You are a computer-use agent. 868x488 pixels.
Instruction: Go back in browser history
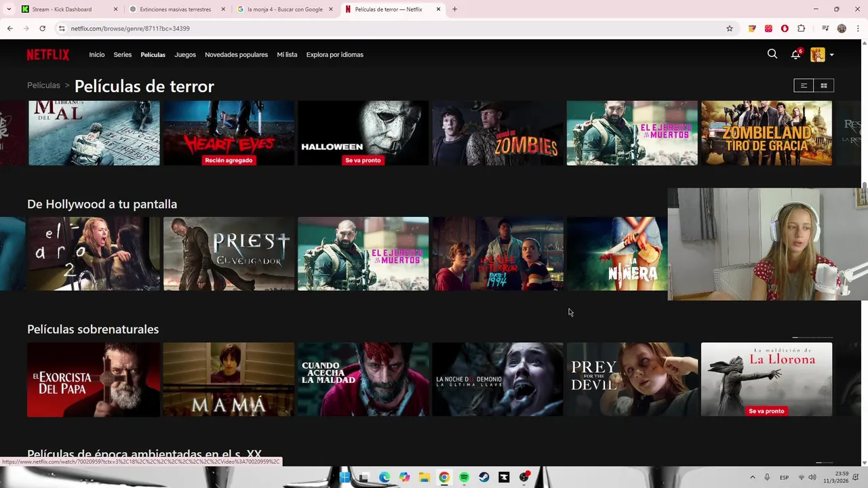pyautogui.click(x=9, y=28)
